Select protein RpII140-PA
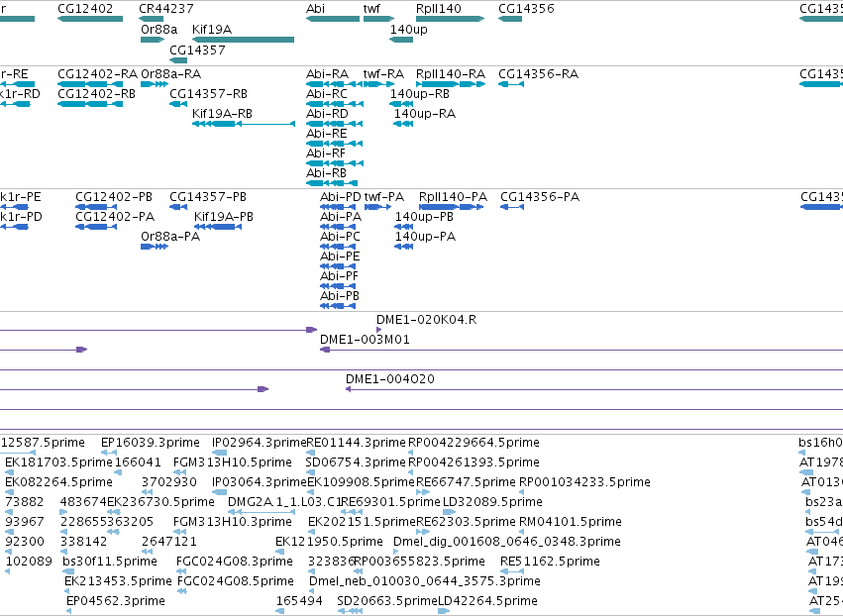The width and height of the screenshot is (843, 616). [x=451, y=207]
